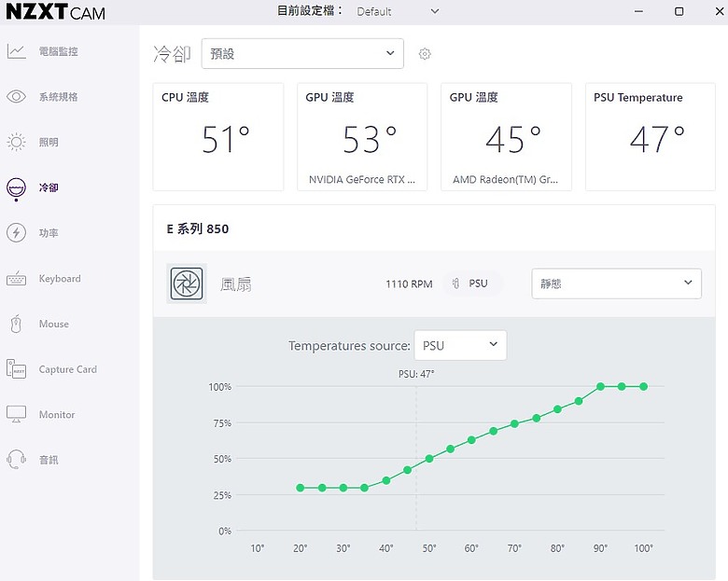Click the PSU Temperature 47° card
Screen dimensions: 728x581
(650, 137)
